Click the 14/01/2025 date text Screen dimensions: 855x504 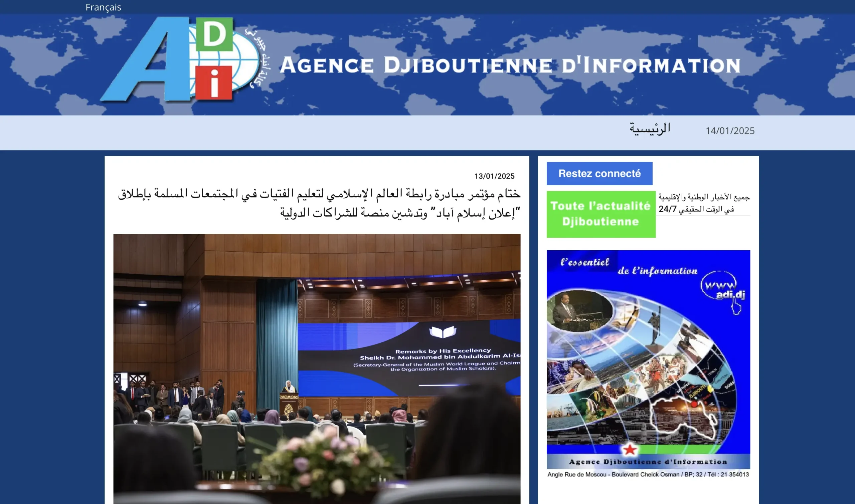point(730,131)
